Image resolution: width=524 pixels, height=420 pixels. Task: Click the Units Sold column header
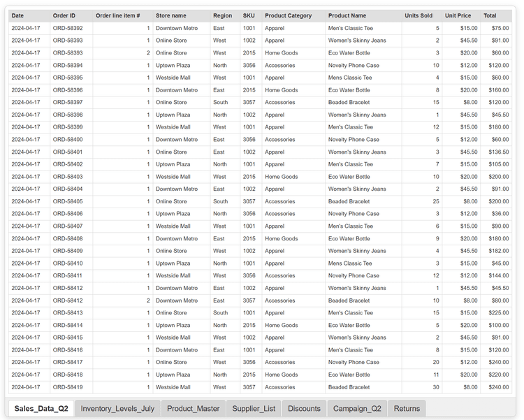coord(422,15)
